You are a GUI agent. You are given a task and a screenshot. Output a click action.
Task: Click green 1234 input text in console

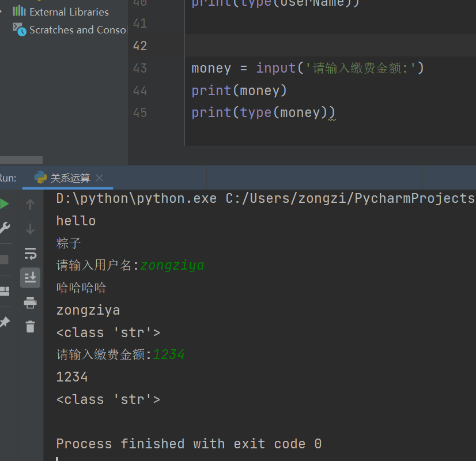point(168,354)
